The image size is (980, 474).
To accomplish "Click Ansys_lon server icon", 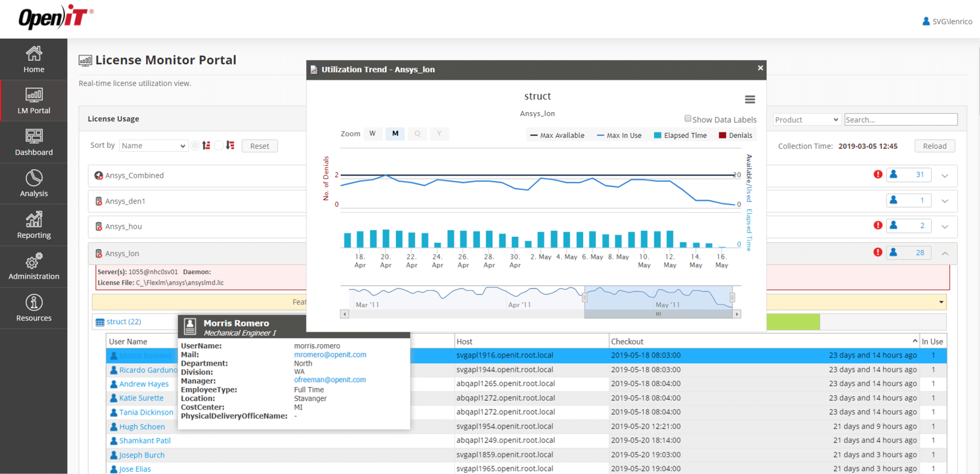I will click(99, 253).
